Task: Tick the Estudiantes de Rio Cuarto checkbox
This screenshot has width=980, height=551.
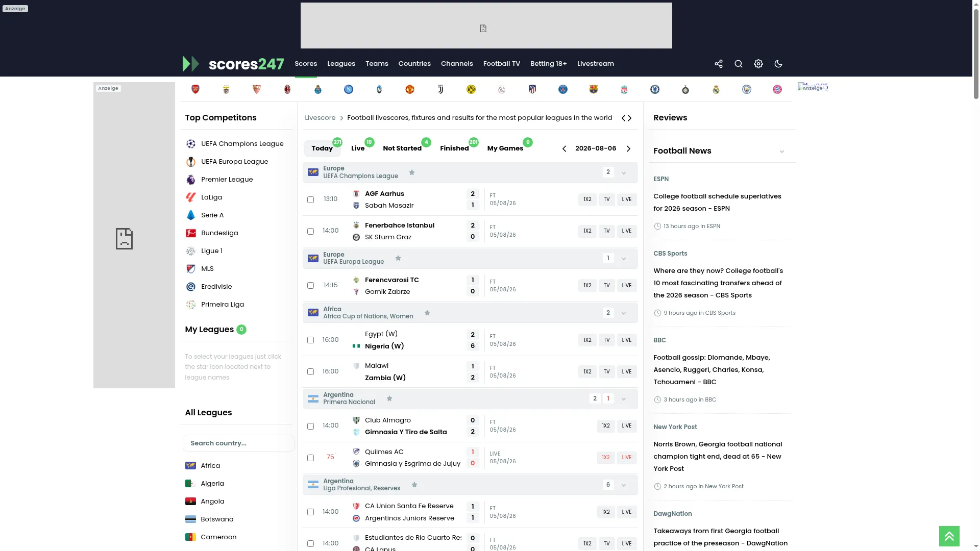Action: point(310,544)
